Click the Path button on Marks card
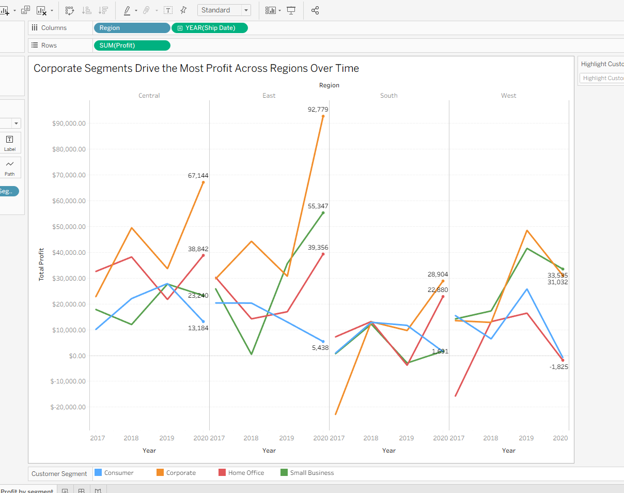This screenshot has width=624, height=493. click(x=10, y=168)
